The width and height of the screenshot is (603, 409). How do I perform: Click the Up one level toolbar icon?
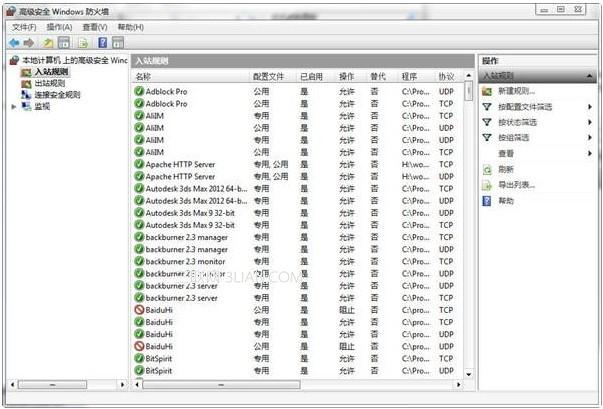[x=48, y=42]
